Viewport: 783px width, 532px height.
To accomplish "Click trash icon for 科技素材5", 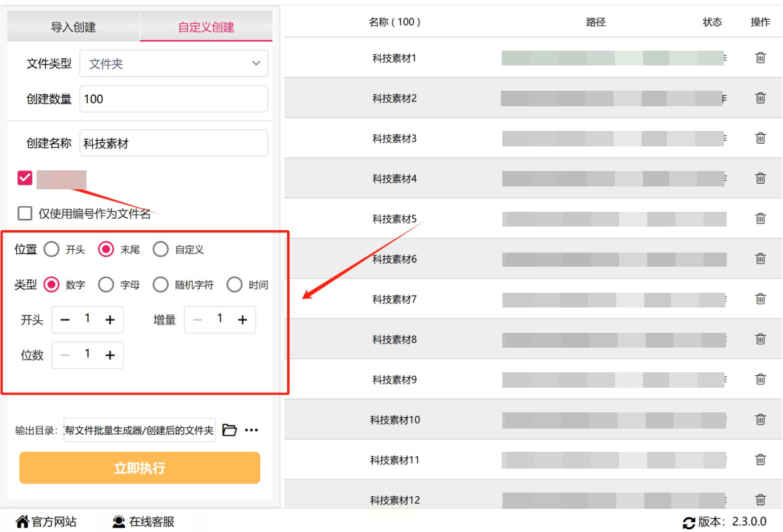I will click(x=760, y=219).
